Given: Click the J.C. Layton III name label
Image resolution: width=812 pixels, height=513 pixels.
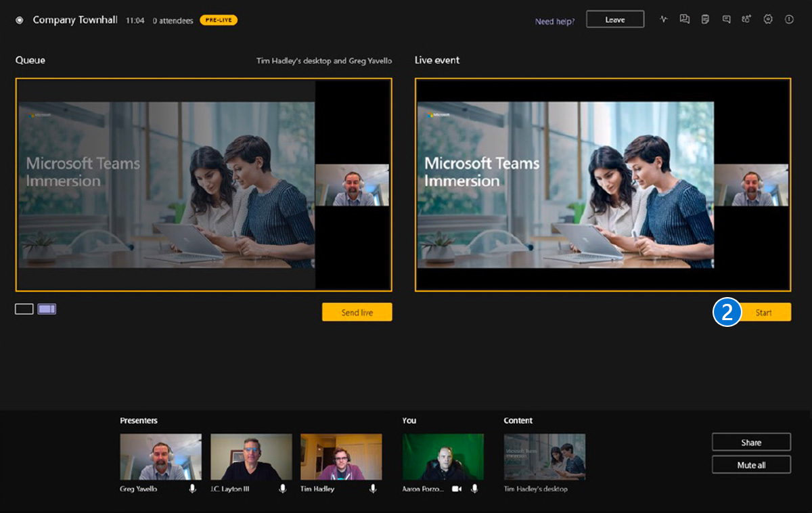Looking at the screenshot, I should 231,489.
